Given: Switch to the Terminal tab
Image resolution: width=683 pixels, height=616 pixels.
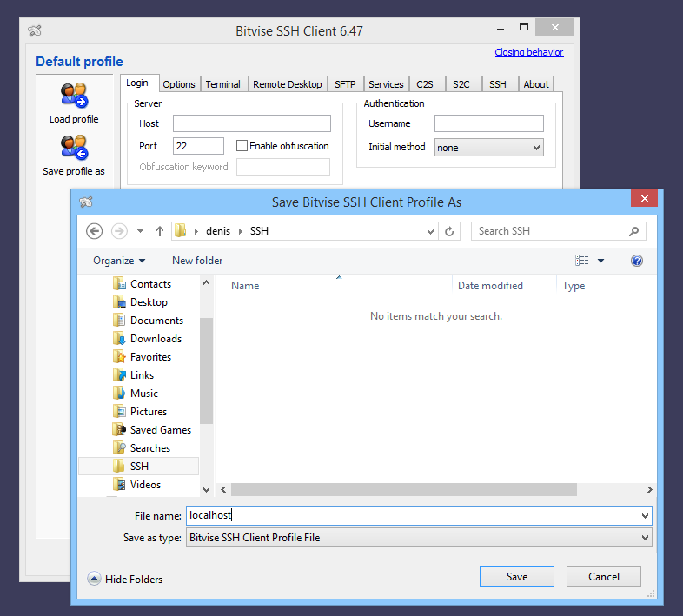Looking at the screenshot, I should [x=223, y=84].
